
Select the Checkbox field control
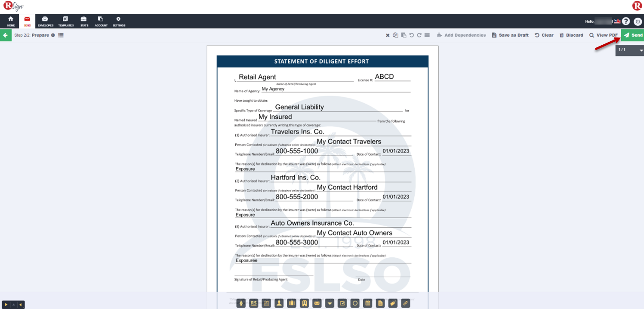342,303
